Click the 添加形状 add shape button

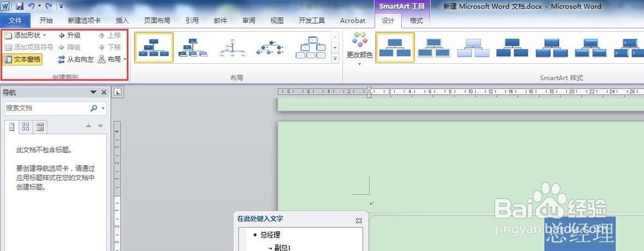[26, 35]
